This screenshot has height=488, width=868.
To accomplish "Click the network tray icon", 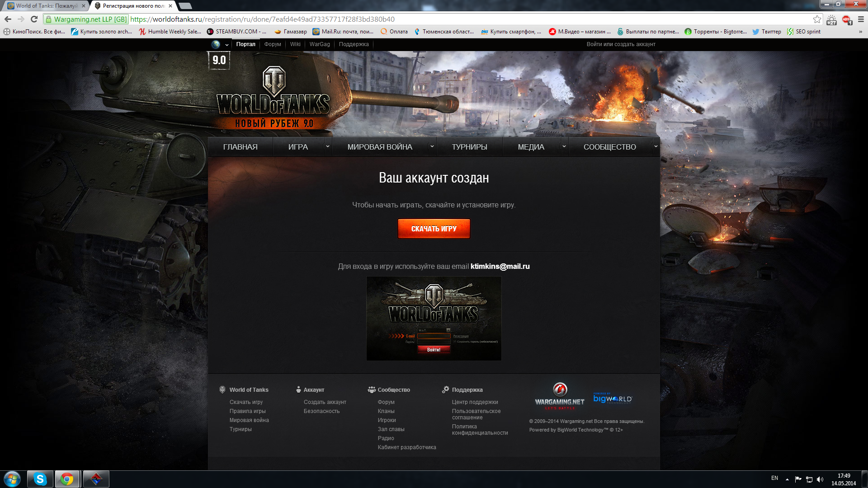I will click(x=809, y=479).
